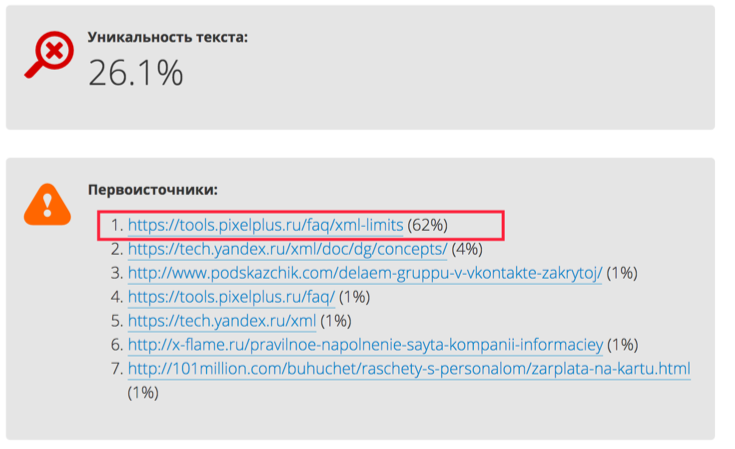
Task: Open the tech.yandex.ru concepts link
Action: tap(287, 248)
